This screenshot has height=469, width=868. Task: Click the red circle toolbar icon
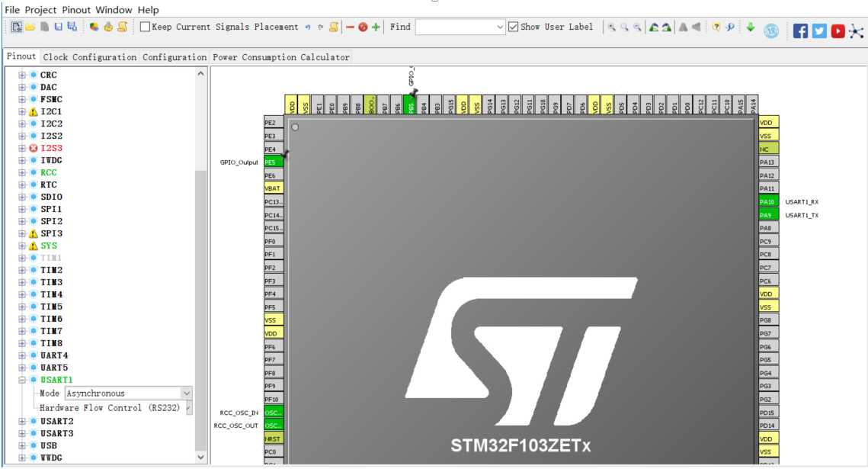click(x=363, y=27)
